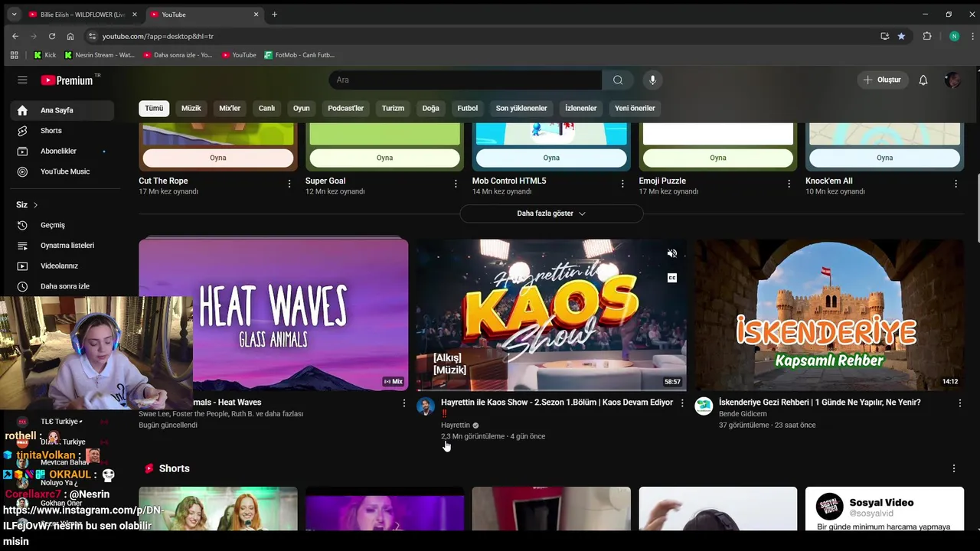Click the search magnifier button
Viewport: 980px width, 551px height.
click(618, 80)
